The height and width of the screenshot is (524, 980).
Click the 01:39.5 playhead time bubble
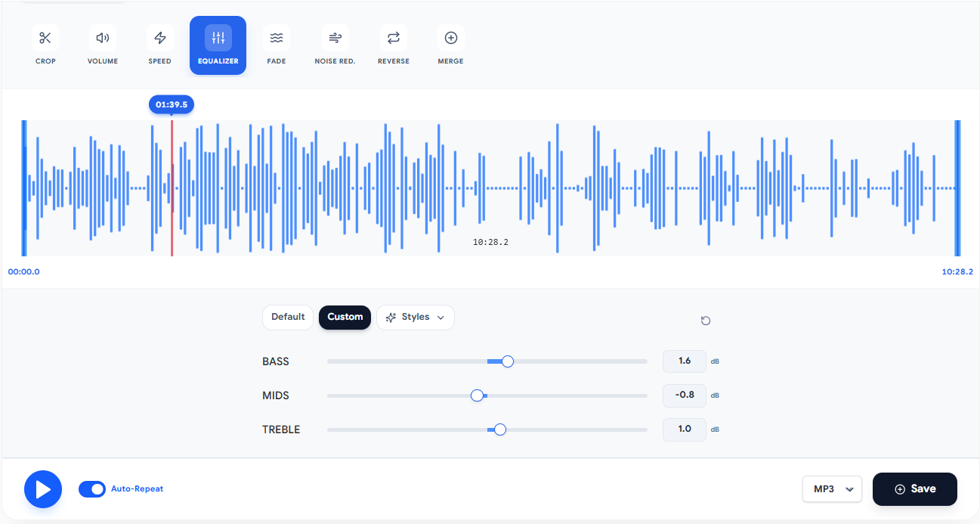click(x=172, y=104)
